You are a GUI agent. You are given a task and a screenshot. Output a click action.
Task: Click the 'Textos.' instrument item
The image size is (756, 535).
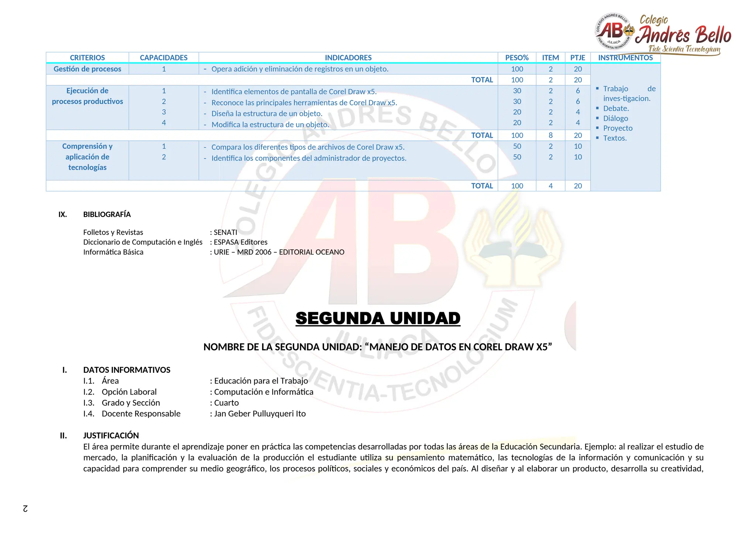[615, 138]
